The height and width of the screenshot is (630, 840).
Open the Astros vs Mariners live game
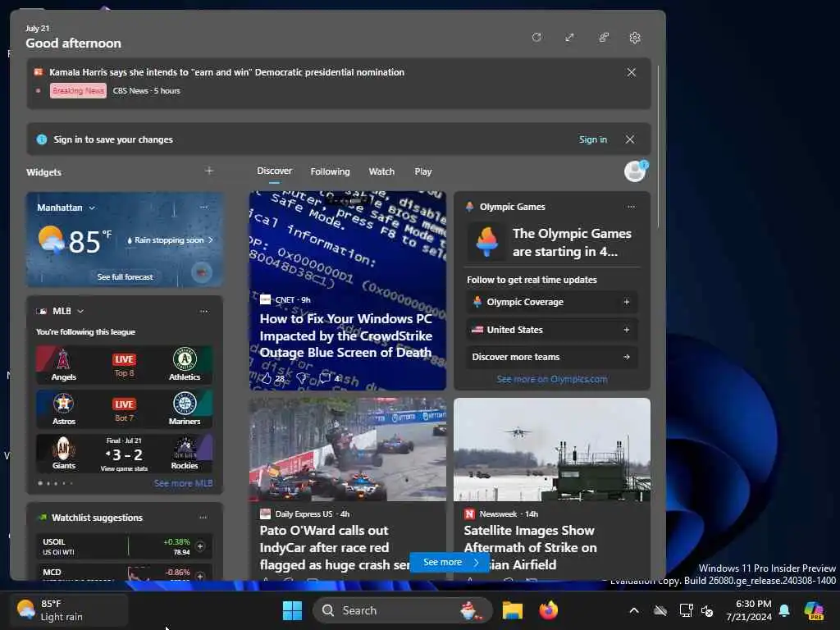125,409
